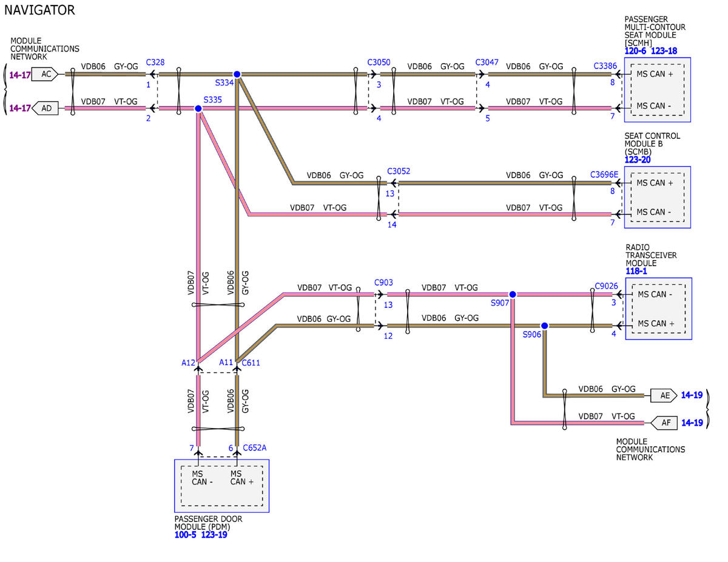
Task: Follow the 123-18 page reference link
Action: (664, 52)
